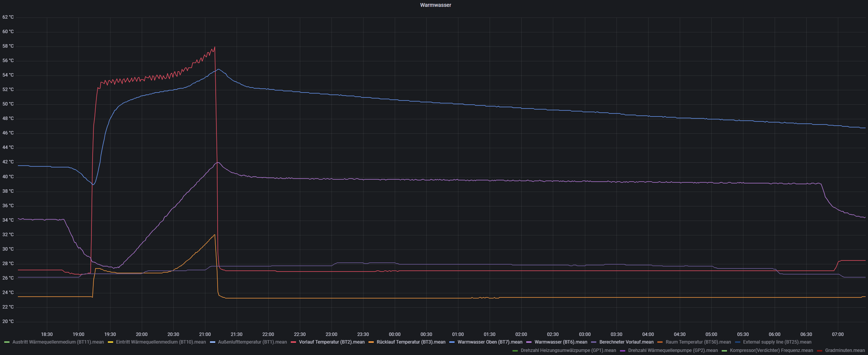This screenshot has width=868, height=355.
Task: Enable Drehzahl Heizungsumwälzpumpe (GP1).mean series
Action: click(x=568, y=350)
